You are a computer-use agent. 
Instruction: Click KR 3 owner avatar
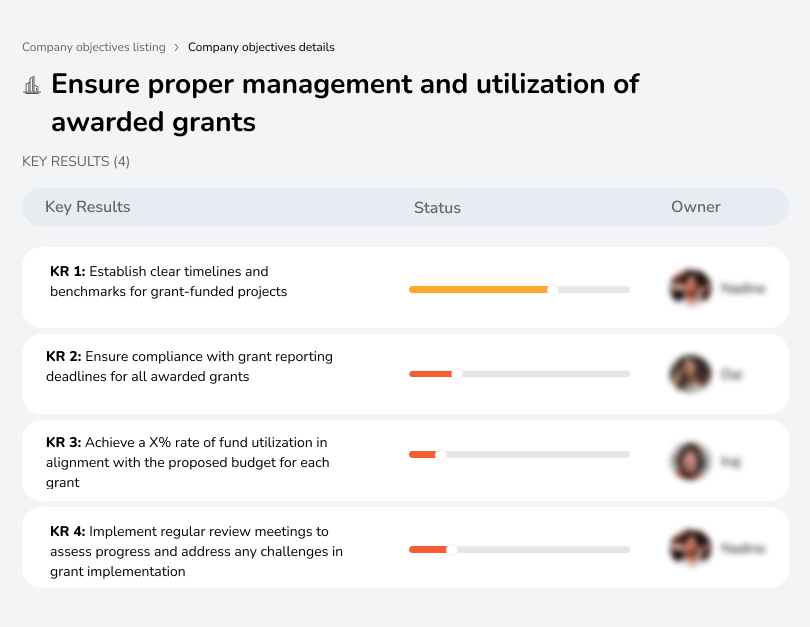[690, 461]
